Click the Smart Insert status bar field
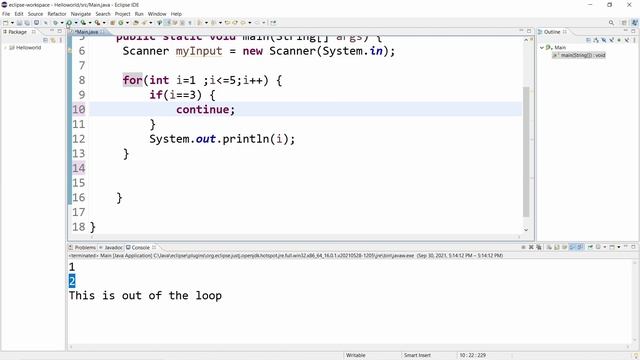 click(417, 356)
